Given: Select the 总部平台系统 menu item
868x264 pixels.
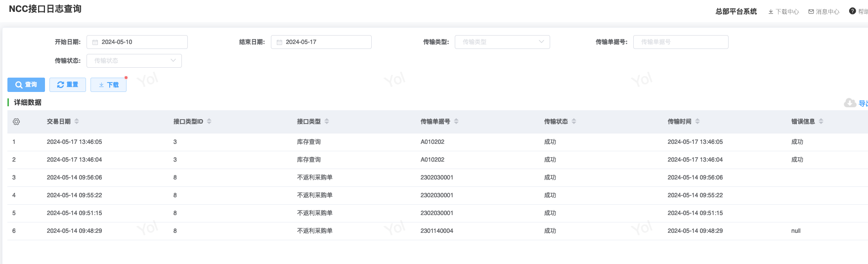Looking at the screenshot, I should 736,11.
